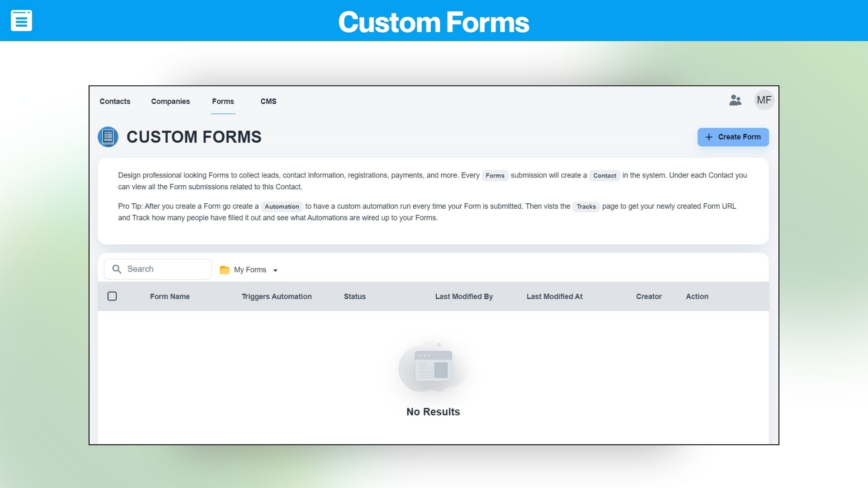Click the Custom Forms page icon
This screenshot has width=868, height=488.
(x=108, y=137)
